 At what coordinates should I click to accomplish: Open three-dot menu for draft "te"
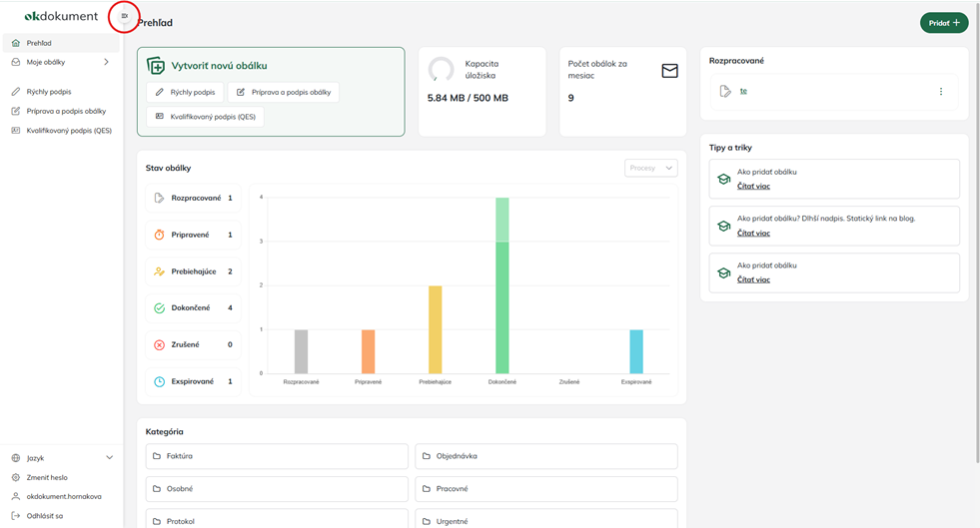[940, 92]
